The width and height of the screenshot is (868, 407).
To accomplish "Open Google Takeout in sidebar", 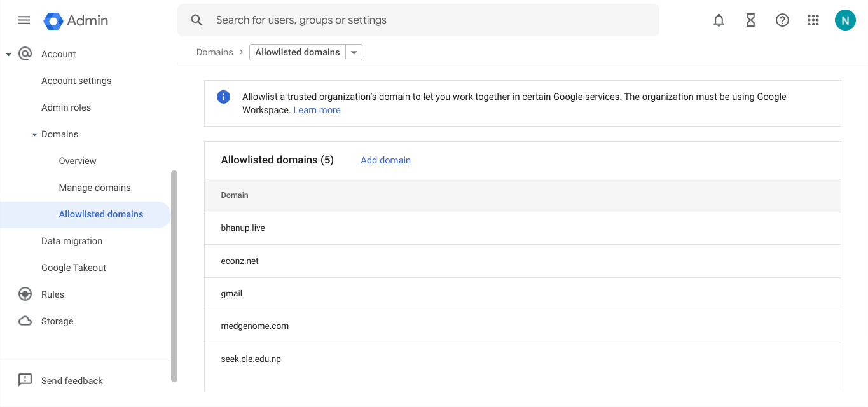I will click(x=74, y=268).
